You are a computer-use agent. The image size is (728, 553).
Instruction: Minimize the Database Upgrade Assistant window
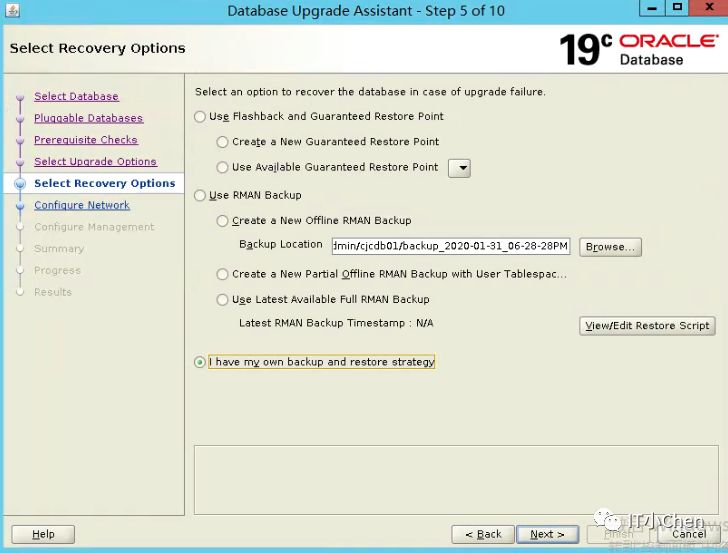652,8
